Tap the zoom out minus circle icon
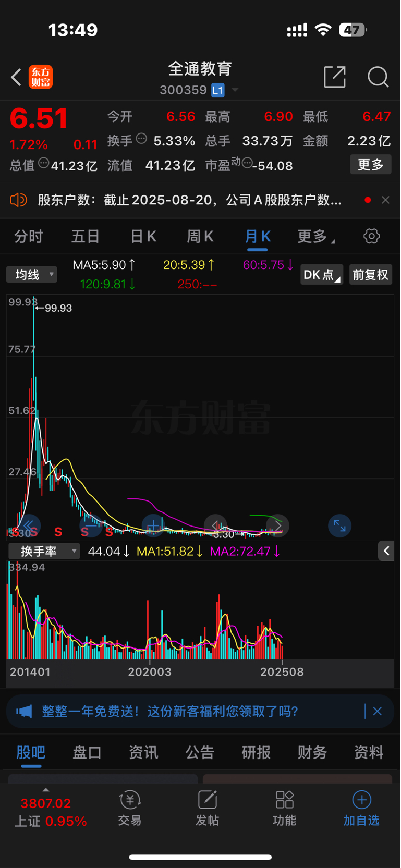 pyautogui.click(x=91, y=525)
